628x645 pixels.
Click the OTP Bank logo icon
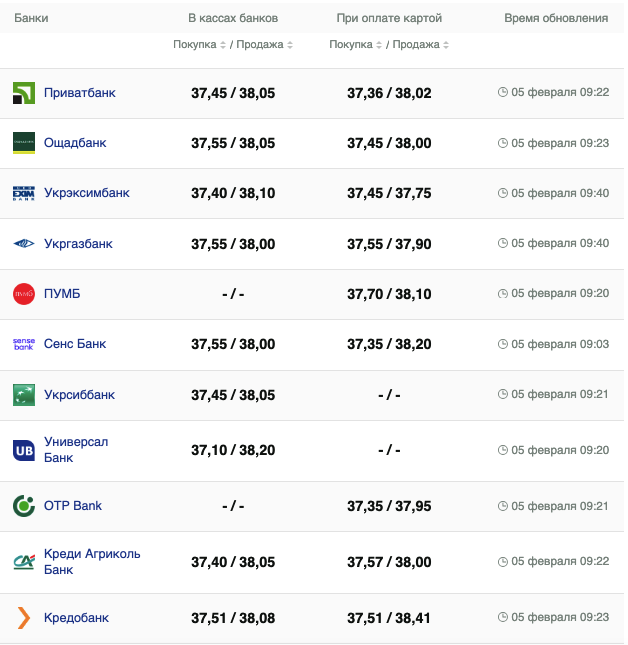click(24, 506)
